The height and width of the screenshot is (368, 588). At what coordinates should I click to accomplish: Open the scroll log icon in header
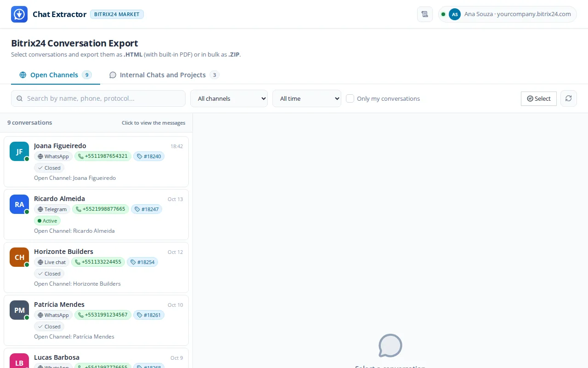(425, 14)
